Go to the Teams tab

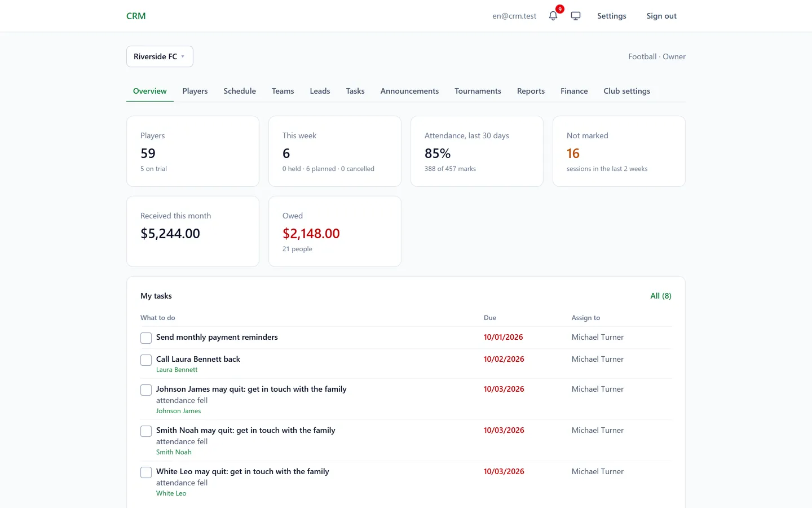pos(283,91)
